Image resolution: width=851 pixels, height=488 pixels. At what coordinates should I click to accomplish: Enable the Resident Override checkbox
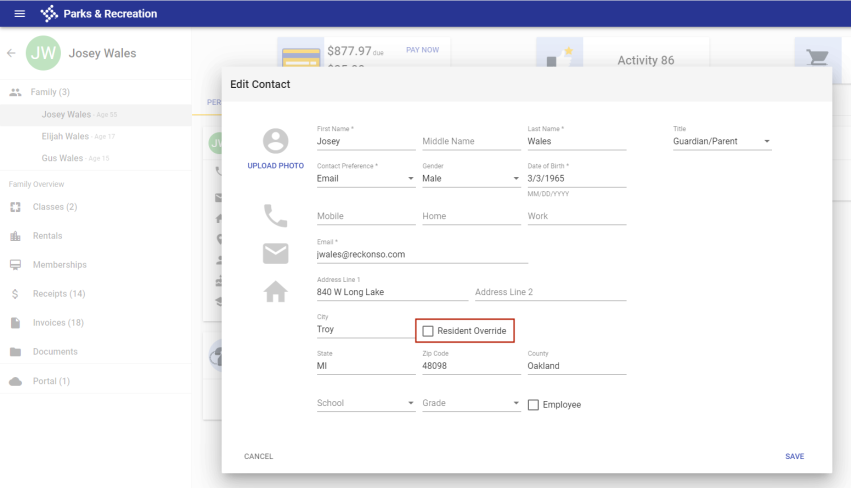(x=428, y=331)
